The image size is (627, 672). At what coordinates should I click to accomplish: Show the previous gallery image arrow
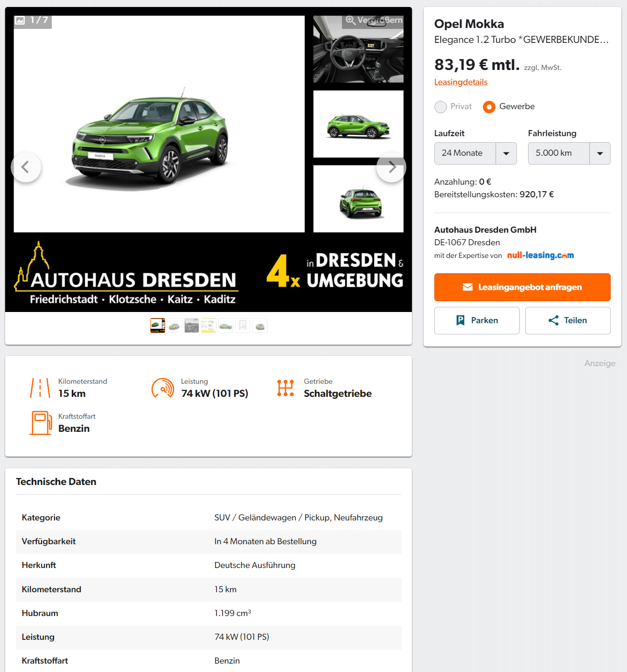coord(26,167)
